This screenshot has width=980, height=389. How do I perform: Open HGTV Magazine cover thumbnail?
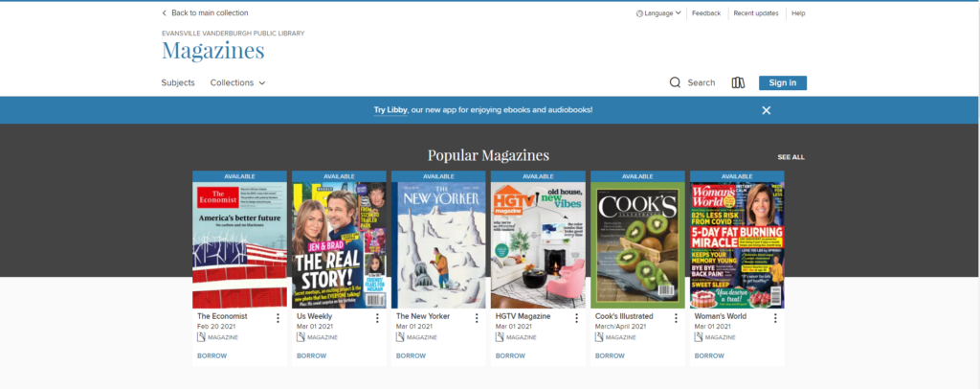(538, 245)
